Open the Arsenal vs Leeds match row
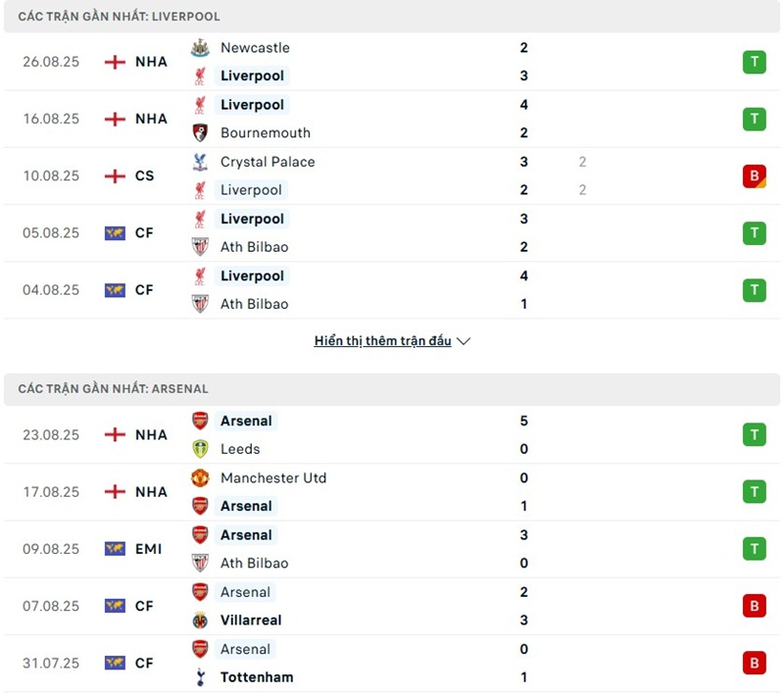The image size is (784, 696). pyautogui.click(x=392, y=434)
